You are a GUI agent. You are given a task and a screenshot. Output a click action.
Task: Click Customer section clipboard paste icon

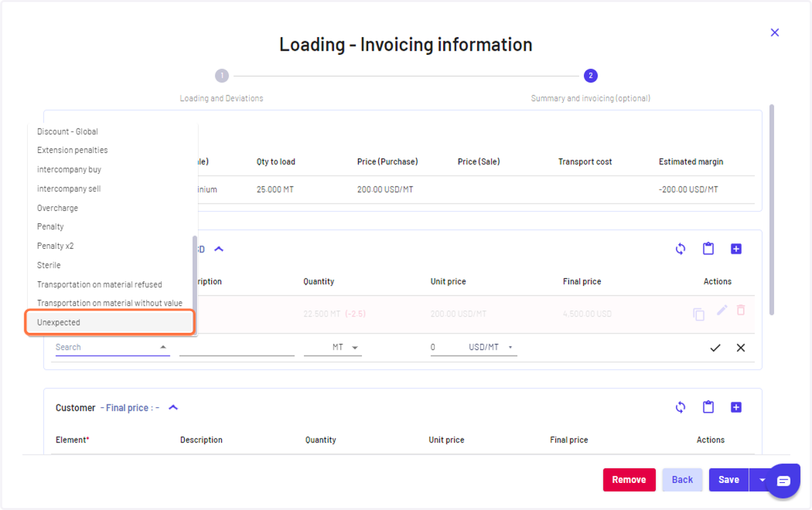(x=708, y=407)
